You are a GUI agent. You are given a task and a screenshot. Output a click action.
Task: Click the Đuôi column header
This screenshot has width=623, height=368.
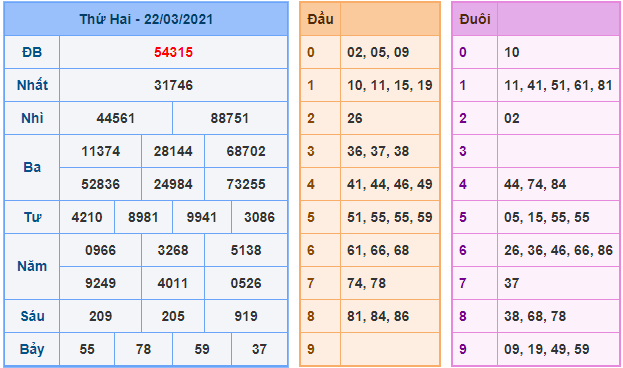[475, 19]
